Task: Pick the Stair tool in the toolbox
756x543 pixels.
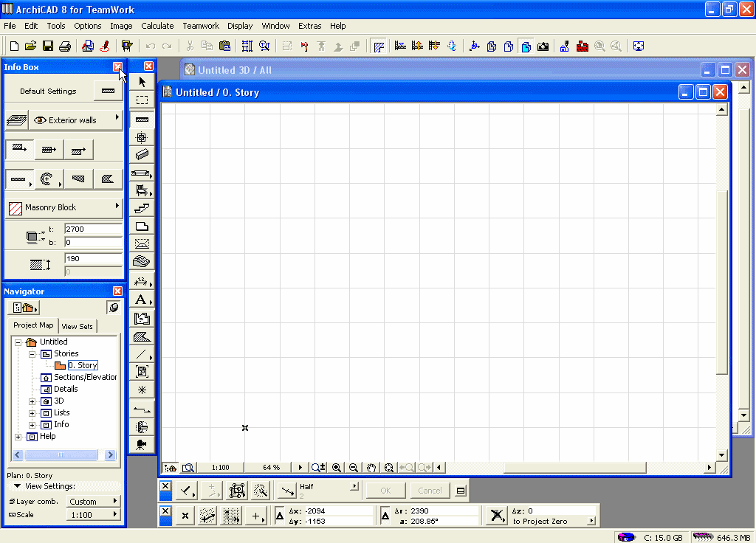Action: [x=142, y=209]
